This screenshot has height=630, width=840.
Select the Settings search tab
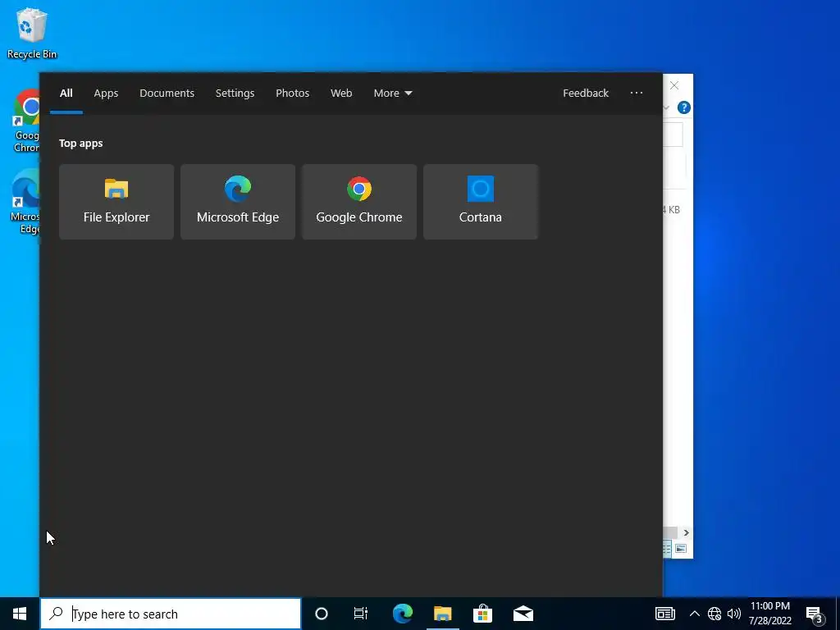(235, 94)
